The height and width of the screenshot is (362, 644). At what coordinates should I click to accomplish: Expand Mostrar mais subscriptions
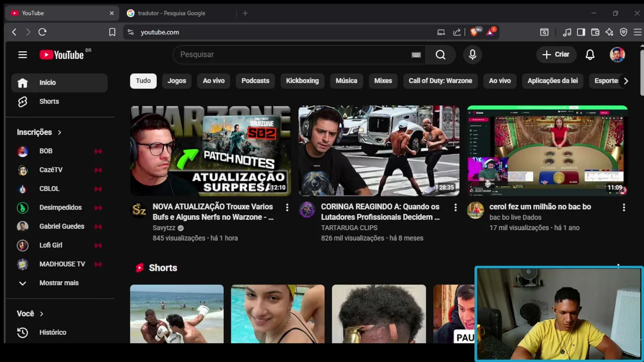click(59, 283)
